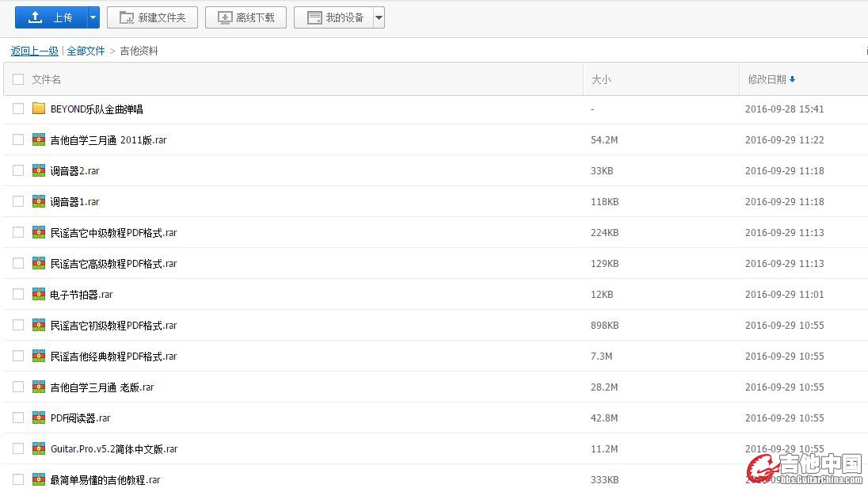Click the RAR icon for 民谣吉它高级教程PDF格式.rar
868x492 pixels.
(39, 263)
